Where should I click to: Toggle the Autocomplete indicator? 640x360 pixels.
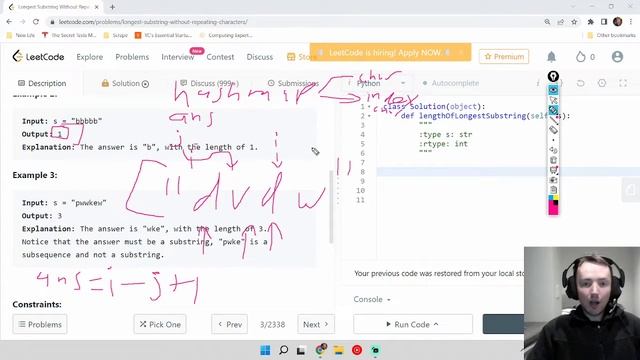[x=451, y=83]
